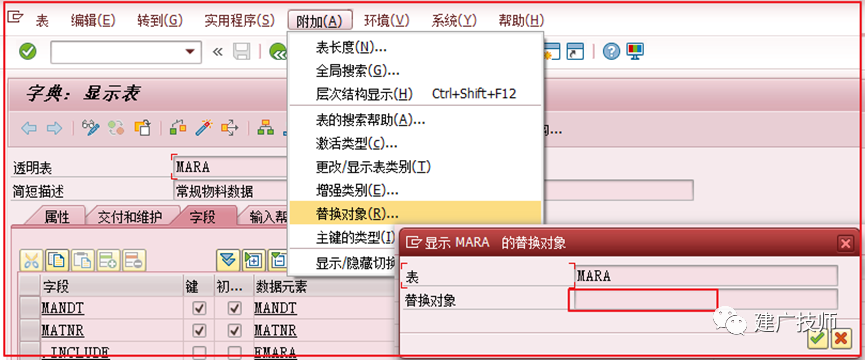Collapse command field with double chevron

pos(217,51)
